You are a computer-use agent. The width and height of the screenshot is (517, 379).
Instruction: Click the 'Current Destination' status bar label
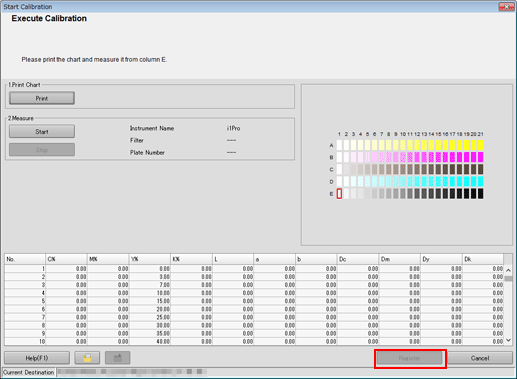tap(28, 372)
